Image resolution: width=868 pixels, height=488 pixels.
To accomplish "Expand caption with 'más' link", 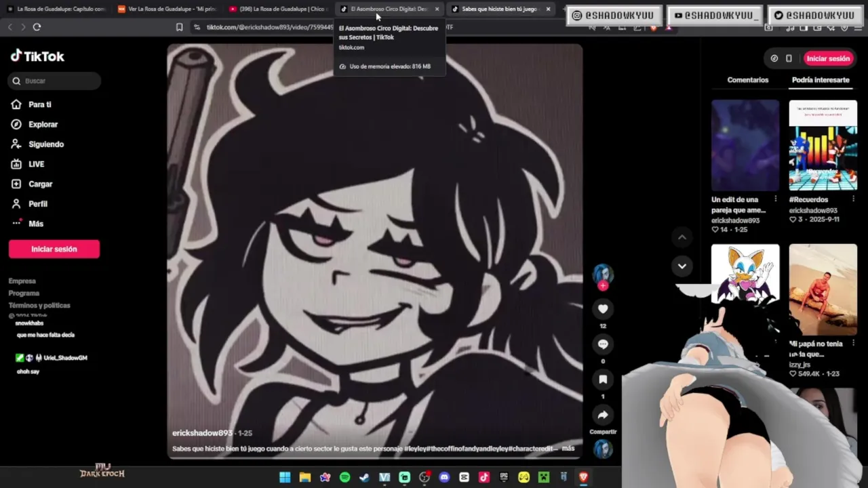I will click(568, 448).
